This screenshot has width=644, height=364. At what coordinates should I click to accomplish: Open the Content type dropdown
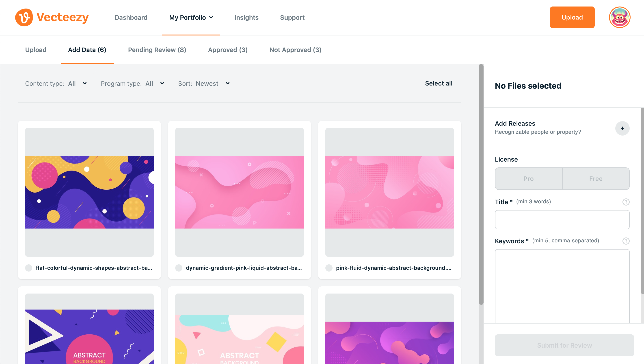(77, 84)
